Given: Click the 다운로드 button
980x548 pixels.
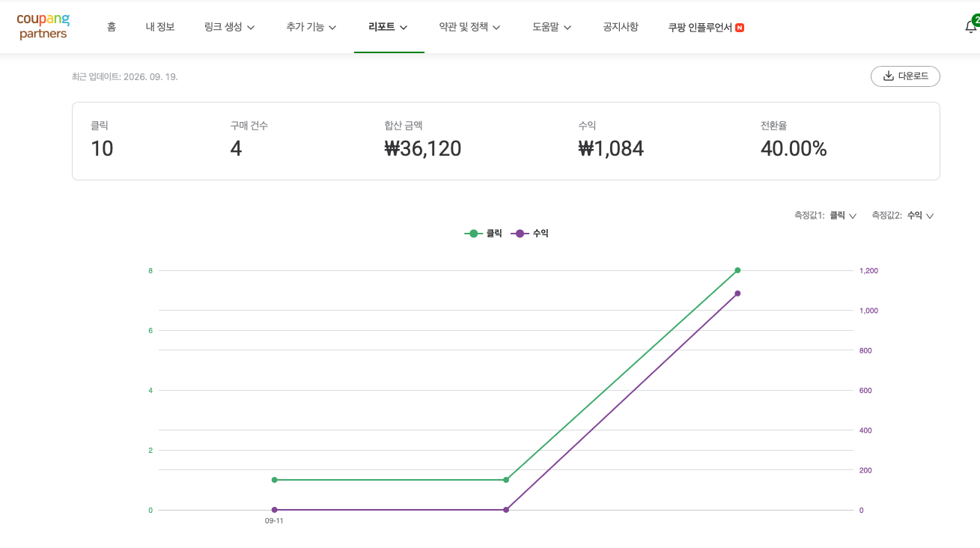Looking at the screenshot, I should tap(905, 76).
